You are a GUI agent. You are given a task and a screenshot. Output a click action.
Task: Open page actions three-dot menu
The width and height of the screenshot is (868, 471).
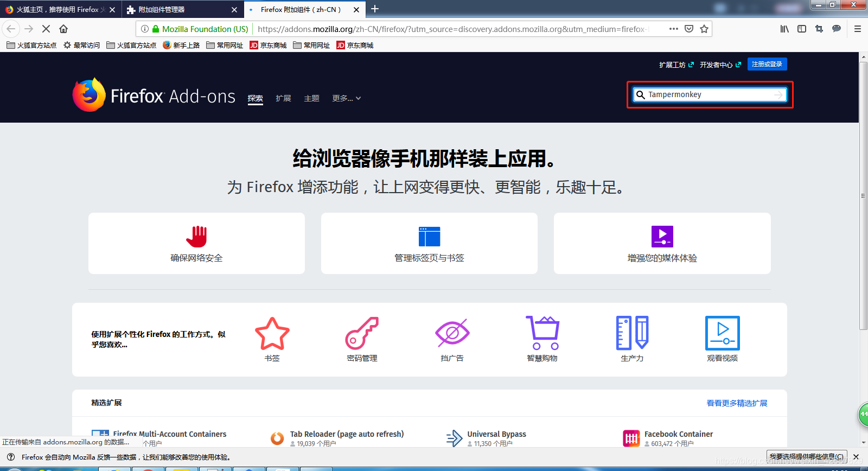coord(674,29)
